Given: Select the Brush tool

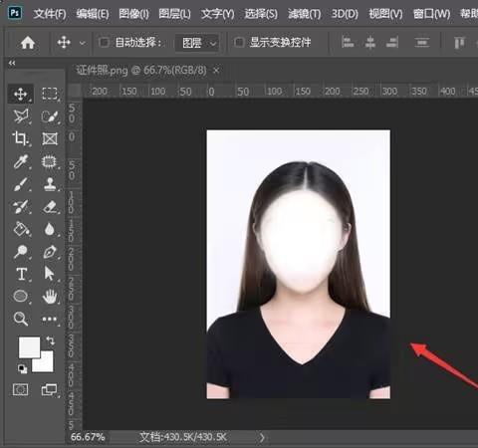Looking at the screenshot, I should click(x=21, y=184).
